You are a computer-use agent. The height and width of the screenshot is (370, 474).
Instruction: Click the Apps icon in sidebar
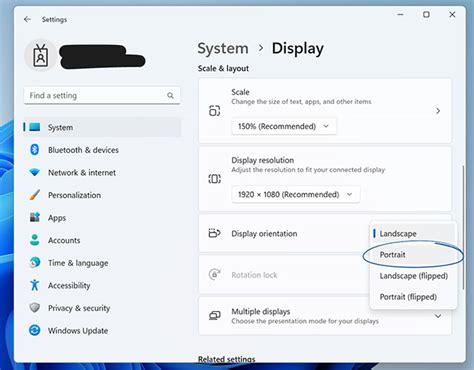(x=35, y=217)
